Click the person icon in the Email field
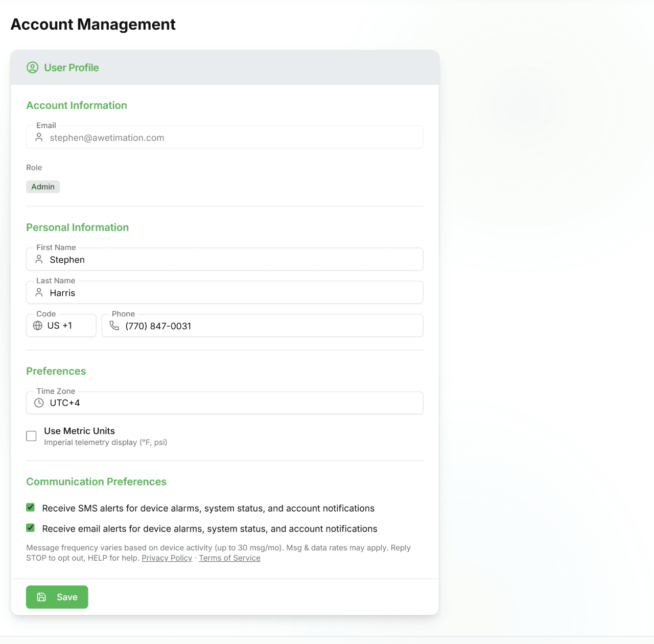Viewport: 654px width, 644px height. [x=39, y=137]
